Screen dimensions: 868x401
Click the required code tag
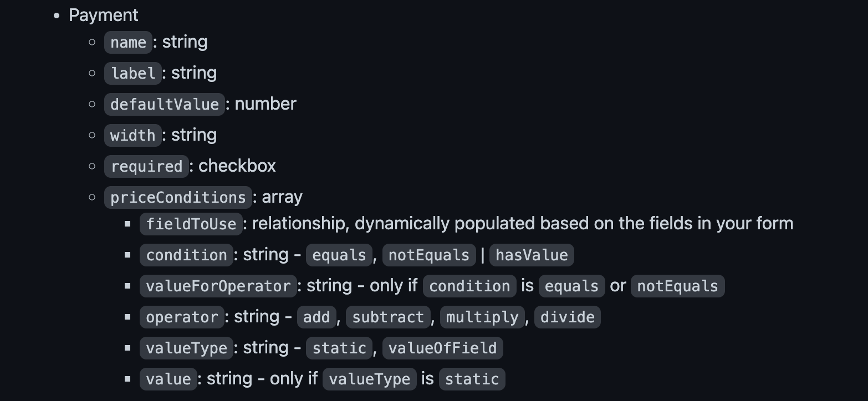point(146,167)
